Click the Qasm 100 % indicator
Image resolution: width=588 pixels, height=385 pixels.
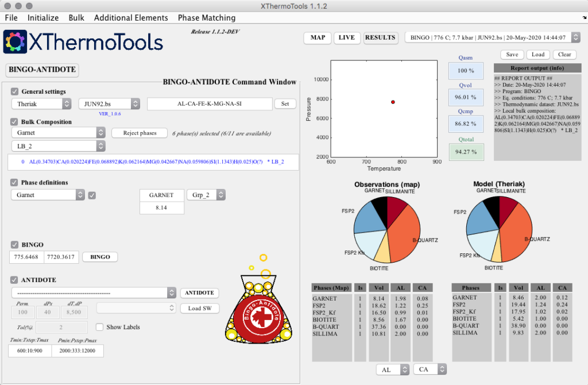(x=466, y=71)
